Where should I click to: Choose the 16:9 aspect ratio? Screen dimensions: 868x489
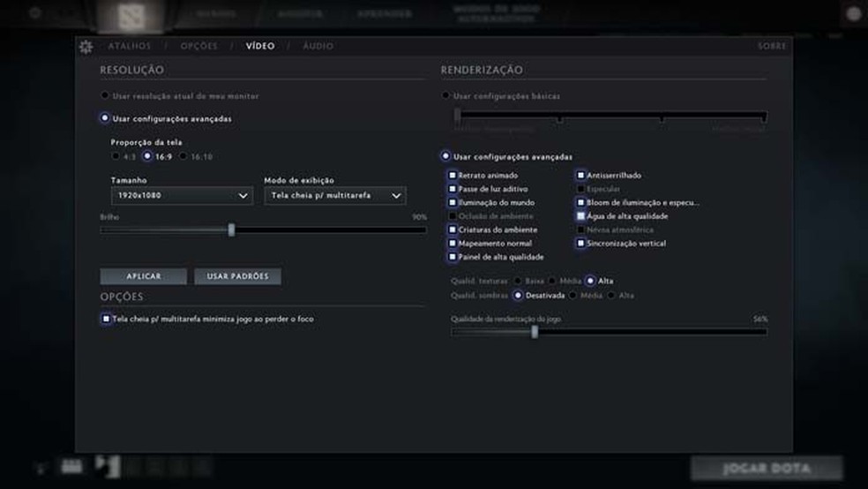pos(147,156)
